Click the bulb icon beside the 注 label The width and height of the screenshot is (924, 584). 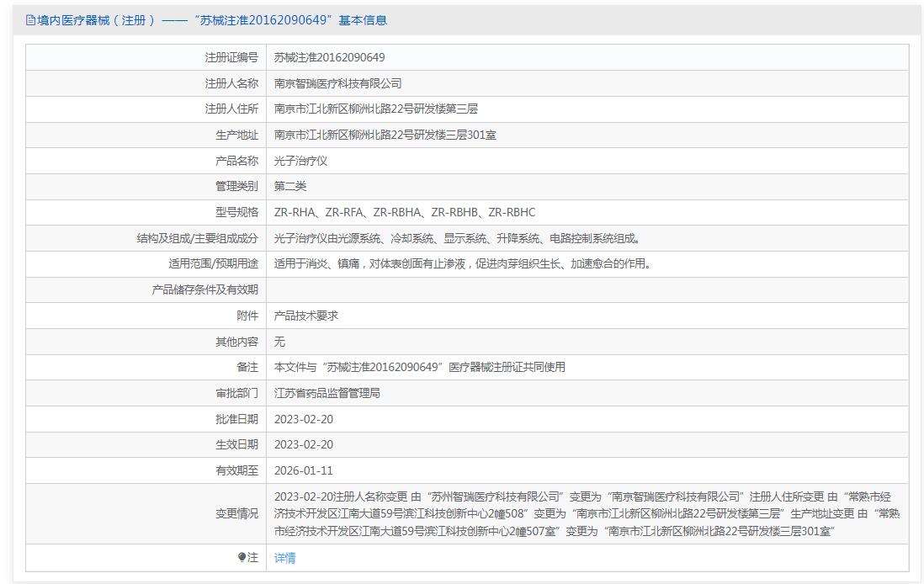point(242,557)
